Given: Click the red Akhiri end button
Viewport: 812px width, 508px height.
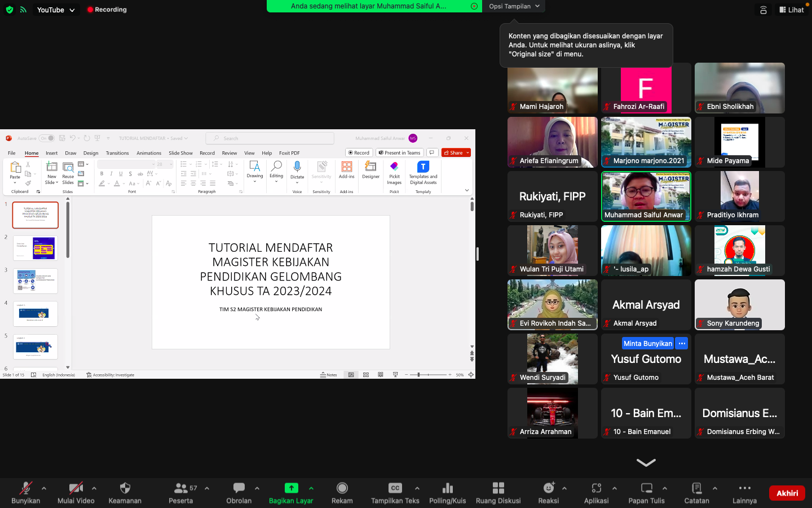Looking at the screenshot, I should pos(787,493).
